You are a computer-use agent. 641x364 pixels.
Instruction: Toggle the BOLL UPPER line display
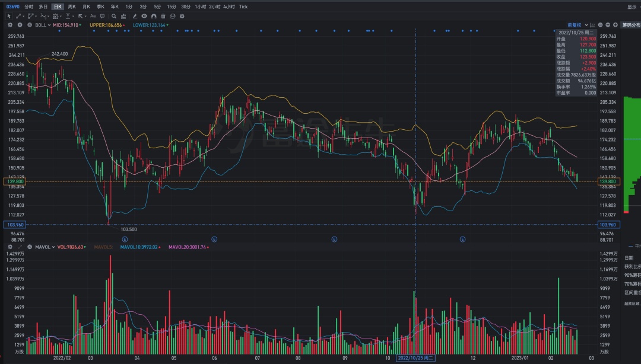[x=106, y=25]
